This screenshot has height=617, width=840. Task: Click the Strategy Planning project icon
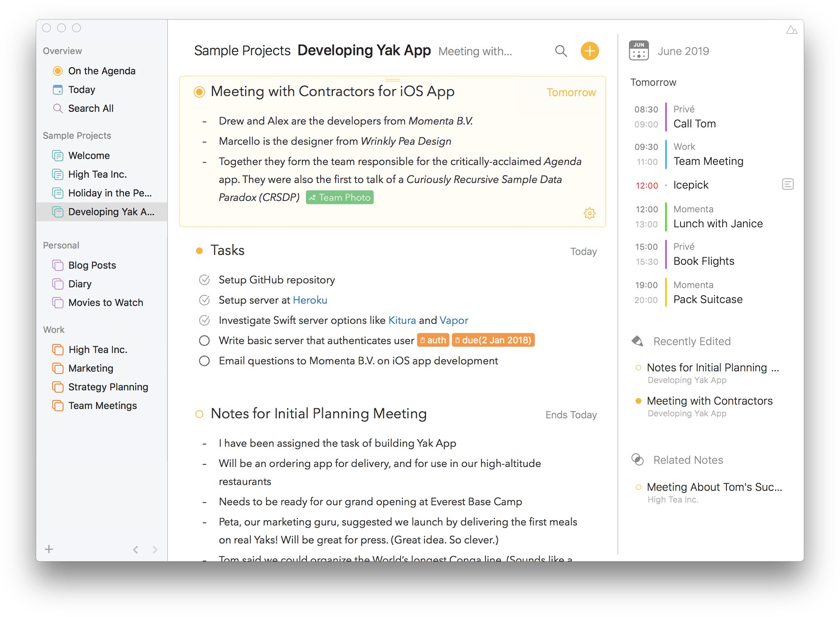click(58, 387)
